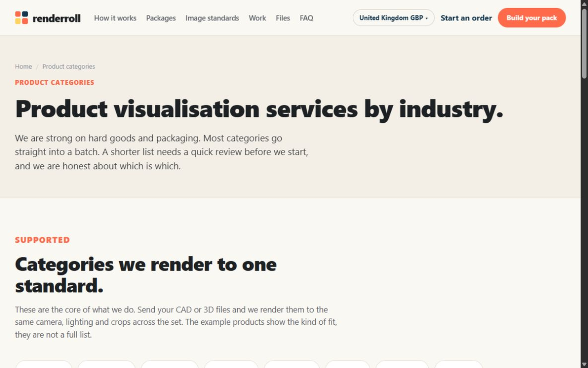Click the renderroll logo icon

click(x=22, y=18)
